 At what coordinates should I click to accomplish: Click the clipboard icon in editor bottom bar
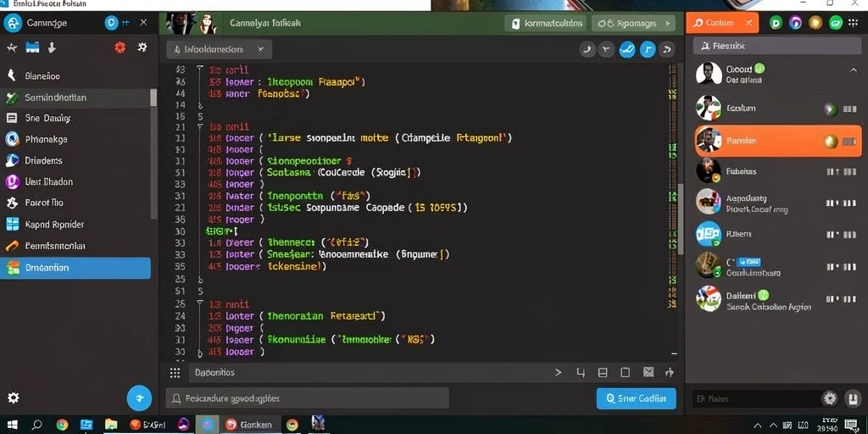pyautogui.click(x=625, y=373)
